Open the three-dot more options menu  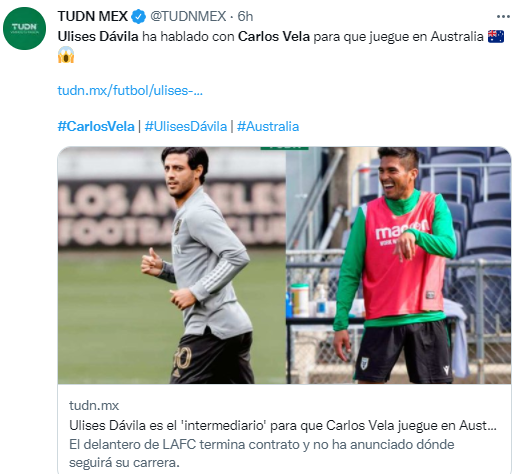tap(503, 16)
